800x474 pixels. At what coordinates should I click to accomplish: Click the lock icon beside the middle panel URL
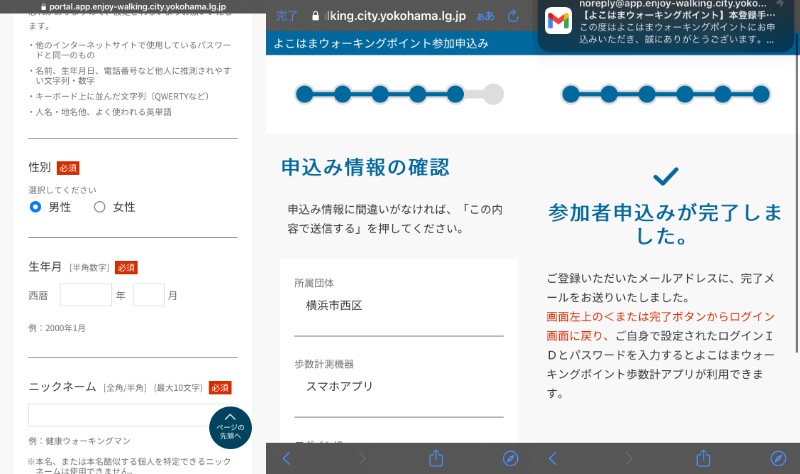point(315,16)
